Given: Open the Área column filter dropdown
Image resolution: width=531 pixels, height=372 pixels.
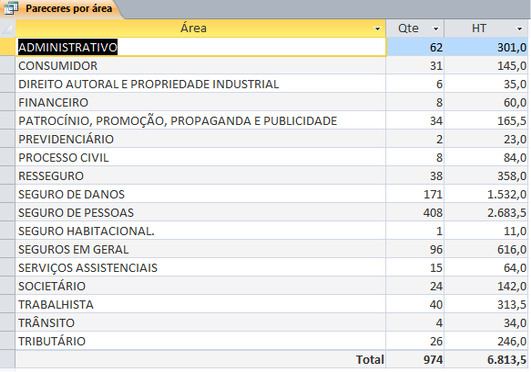Looking at the screenshot, I should (377, 29).
